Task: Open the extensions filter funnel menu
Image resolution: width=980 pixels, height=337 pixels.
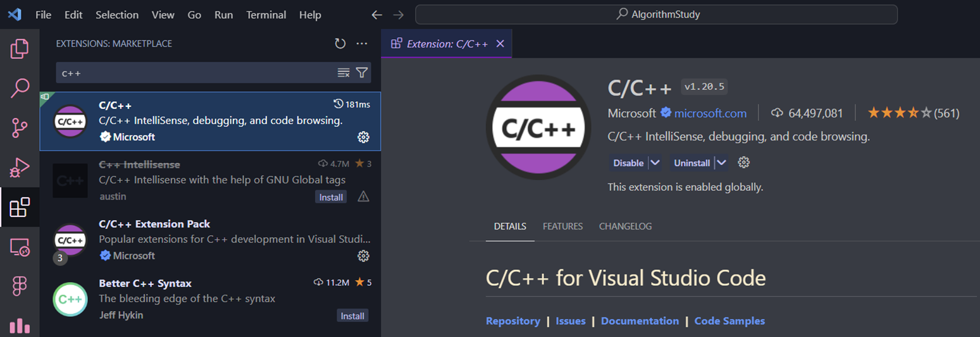Action: click(x=362, y=73)
